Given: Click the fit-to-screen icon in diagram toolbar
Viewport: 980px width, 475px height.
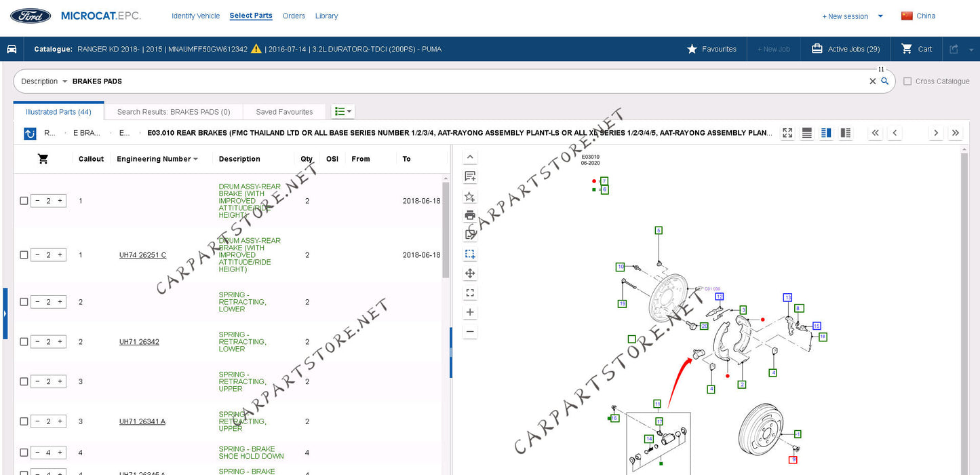Looking at the screenshot, I should pos(470,293).
